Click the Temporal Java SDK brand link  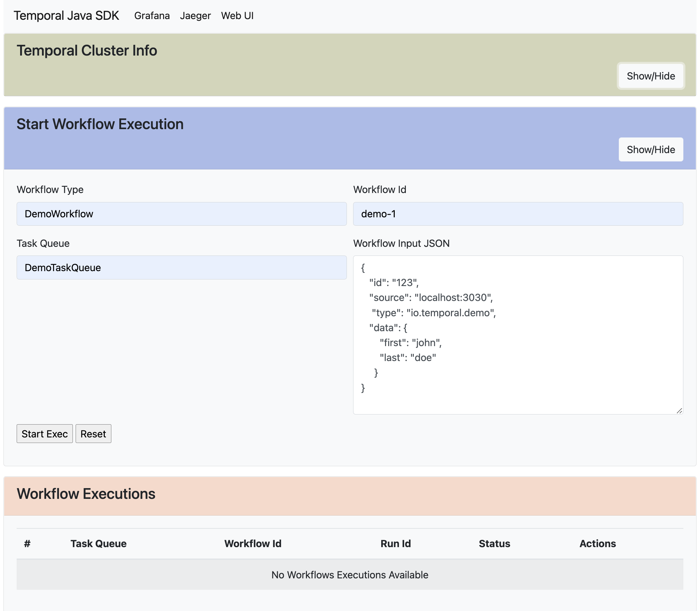click(66, 16)
